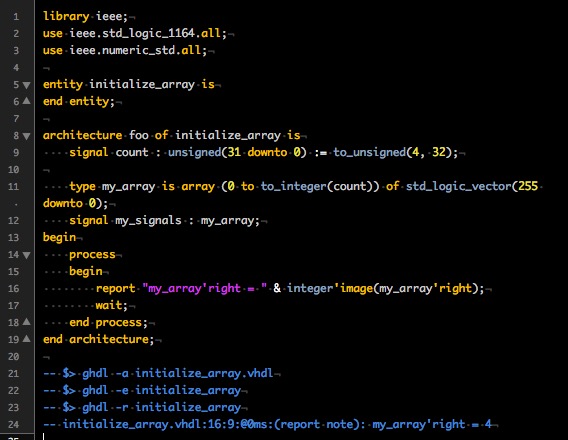Click the 'type' keyword on line 11
Image resolution: width=568 pixels, height=440 pixels.
coord(82,187)
